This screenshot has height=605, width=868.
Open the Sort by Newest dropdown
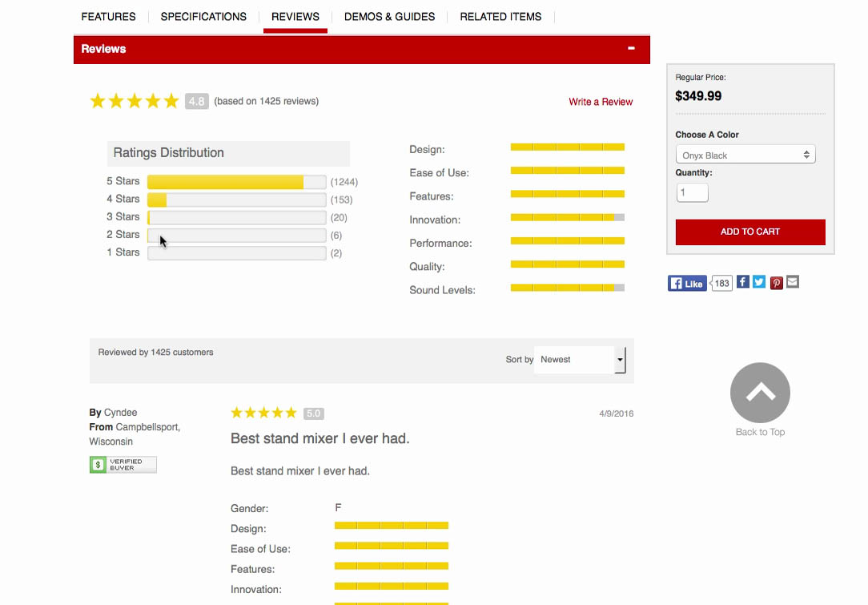579,360
